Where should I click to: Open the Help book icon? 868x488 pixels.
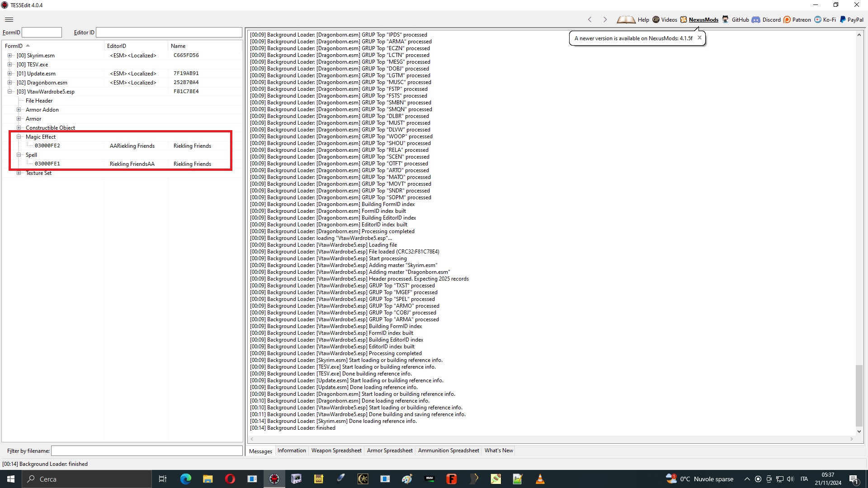626,19
